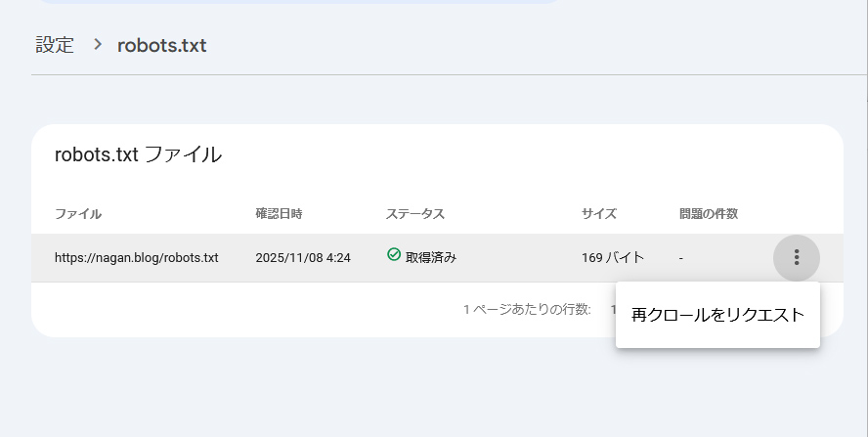
Task: Go back to 設定 via breadcrumb
Action: [55, 45]
